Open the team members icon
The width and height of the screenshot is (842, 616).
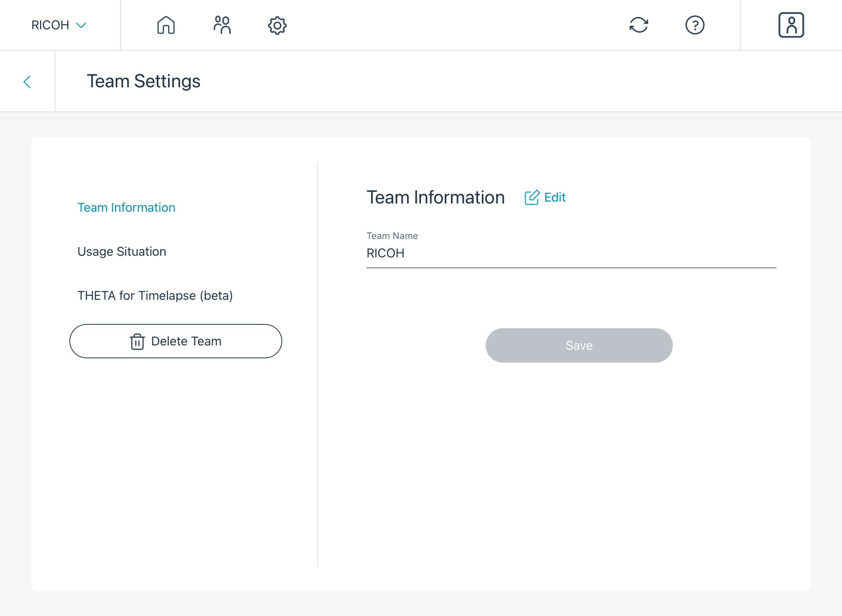[x=222, y=25]
